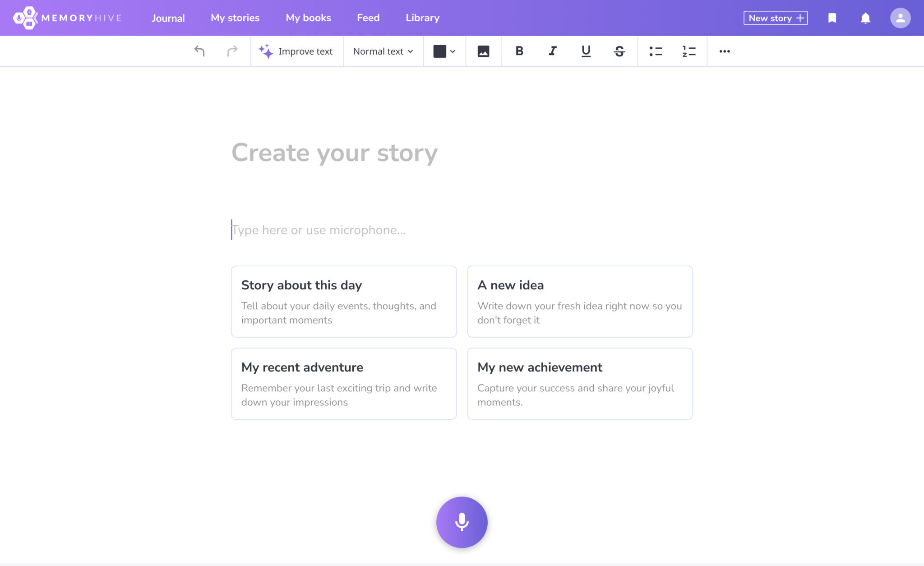
Task: Toggle underline formatting
Action: point(586,51)
